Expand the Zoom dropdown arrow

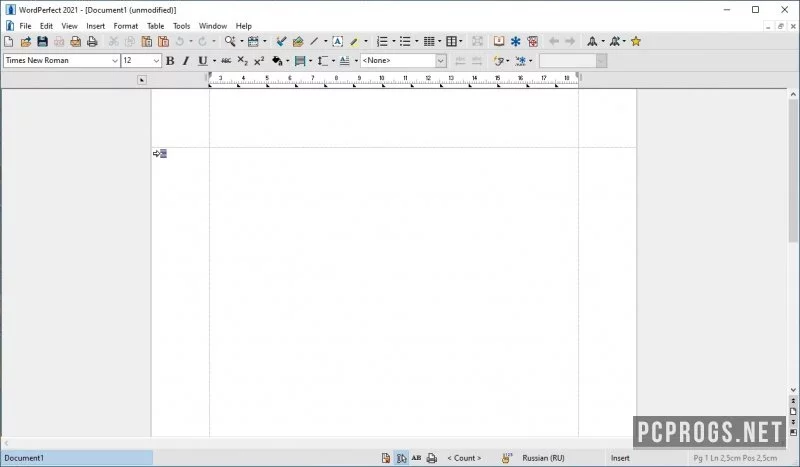point(241,42)
